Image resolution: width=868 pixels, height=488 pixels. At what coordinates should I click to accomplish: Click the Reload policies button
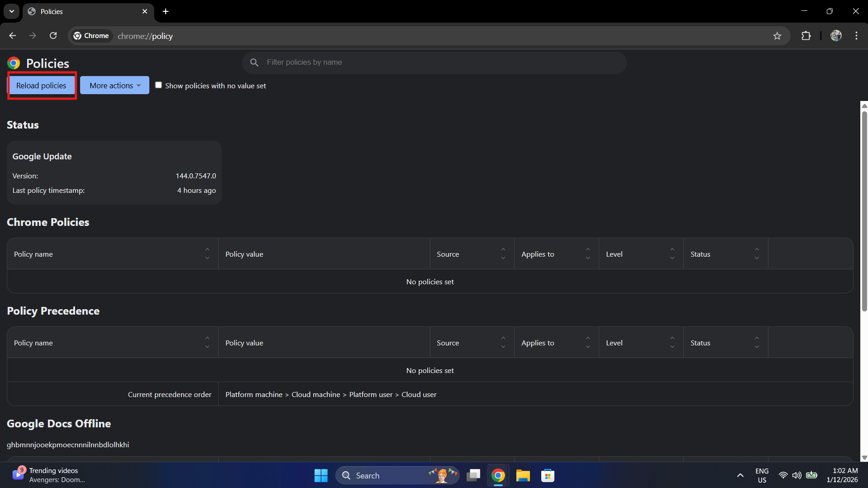point(41,86)
